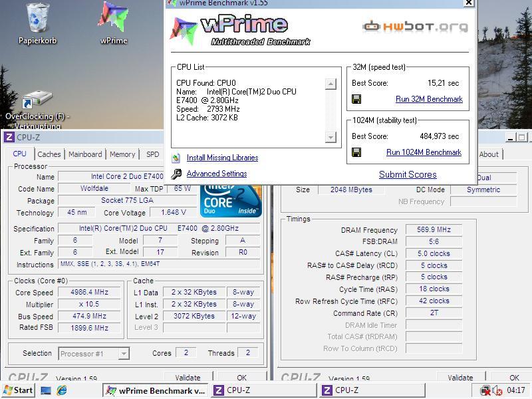Open Advanced Settings link
The image size is (532, 399).
(217, 174)
